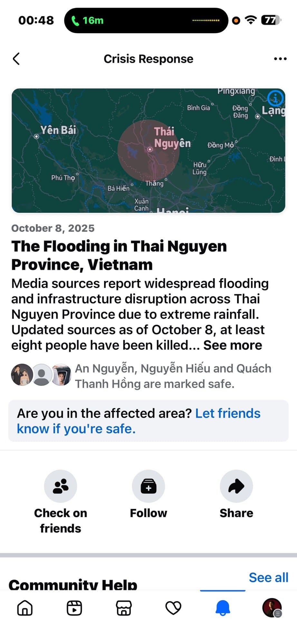Click the Flooding in Thai Nguyen headline

(119, 255)
